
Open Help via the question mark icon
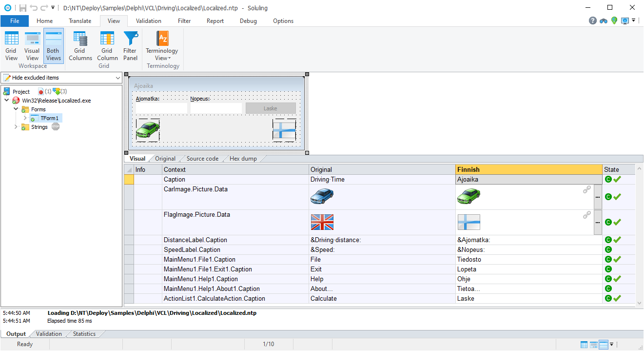pos(593,21)
